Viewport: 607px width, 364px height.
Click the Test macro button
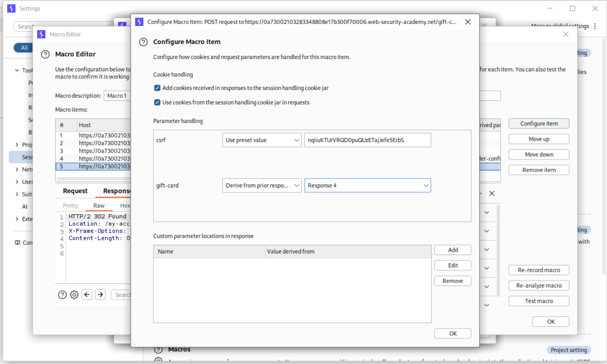(x=539, y=301)
